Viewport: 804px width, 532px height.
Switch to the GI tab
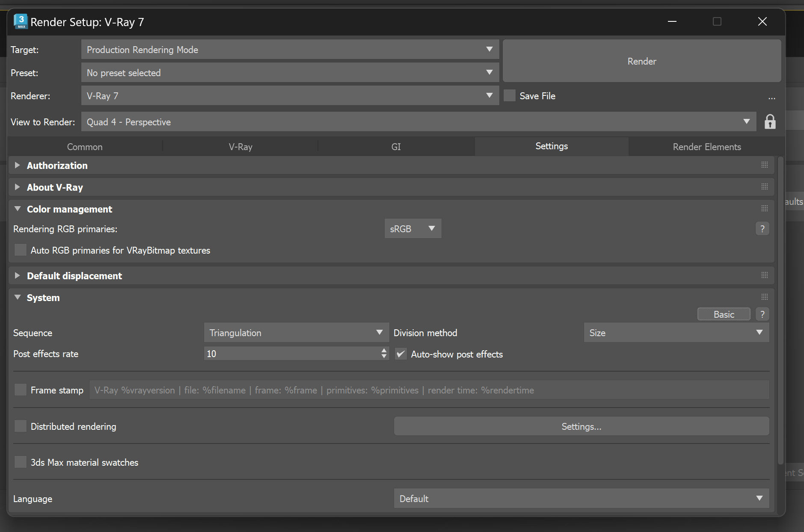[396, 147]
